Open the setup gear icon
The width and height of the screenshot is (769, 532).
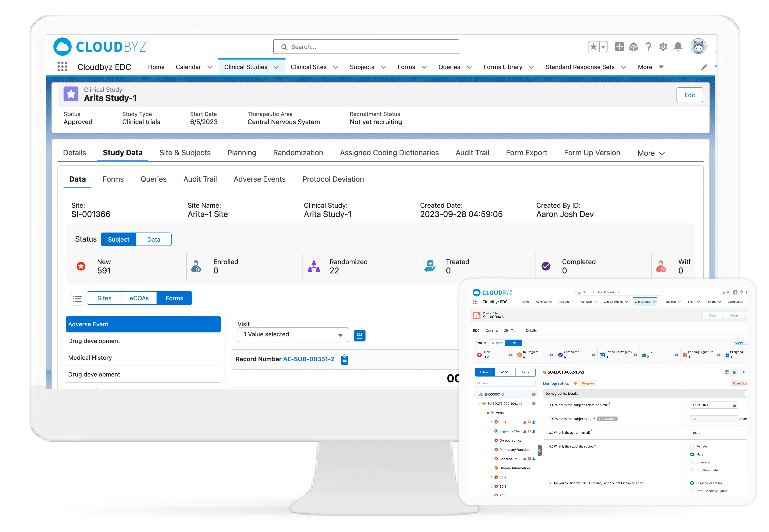coord(663,47)
